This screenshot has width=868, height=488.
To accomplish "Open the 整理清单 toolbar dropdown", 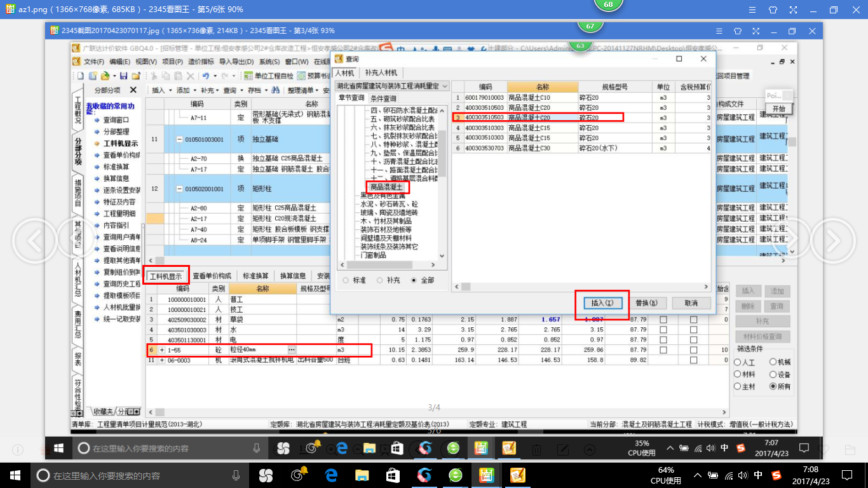I will 317,90.
